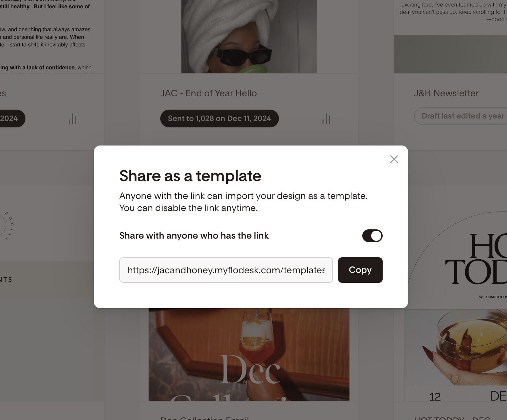This screenshot has width=507, height=420.
Task: Select the towel and sunglasses email thumbnail
Action: tap(249, 37)
